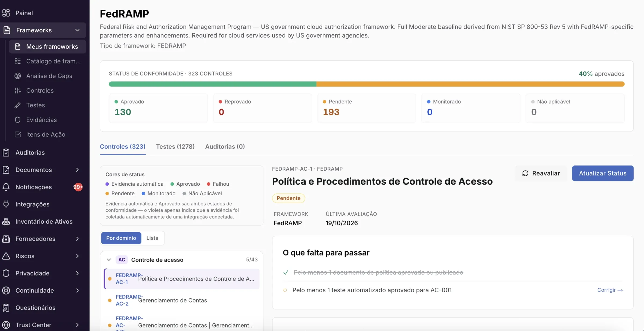644x331 pixels.
Task: Open the Auditorias (0) tab
Action: click(225, 146)
